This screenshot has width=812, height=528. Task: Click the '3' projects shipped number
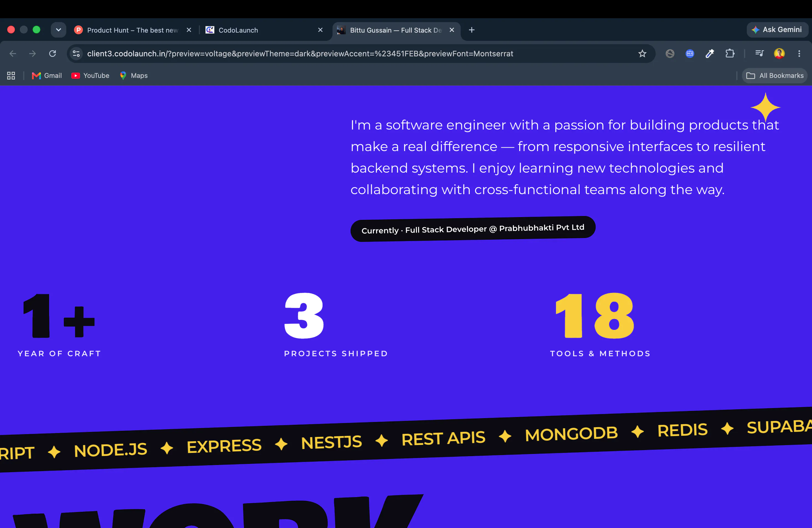coord(304,316)
